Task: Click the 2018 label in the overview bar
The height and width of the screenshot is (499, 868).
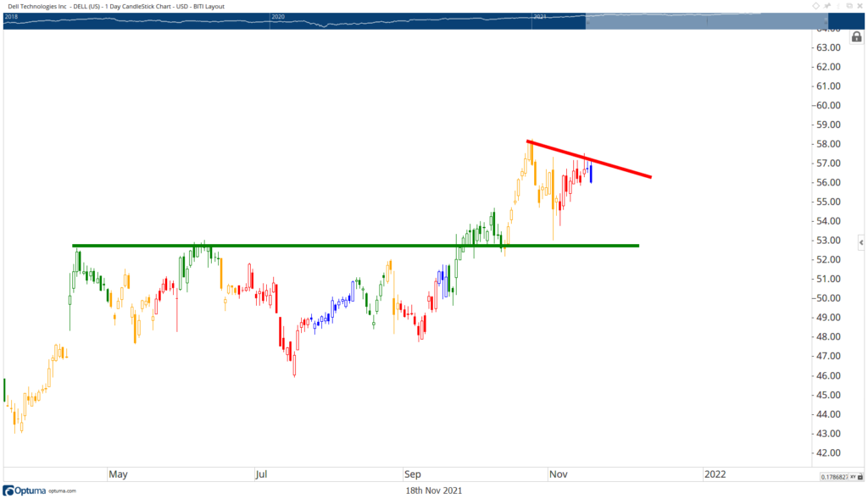Action: pyautogui.click(x=11, y=17)
